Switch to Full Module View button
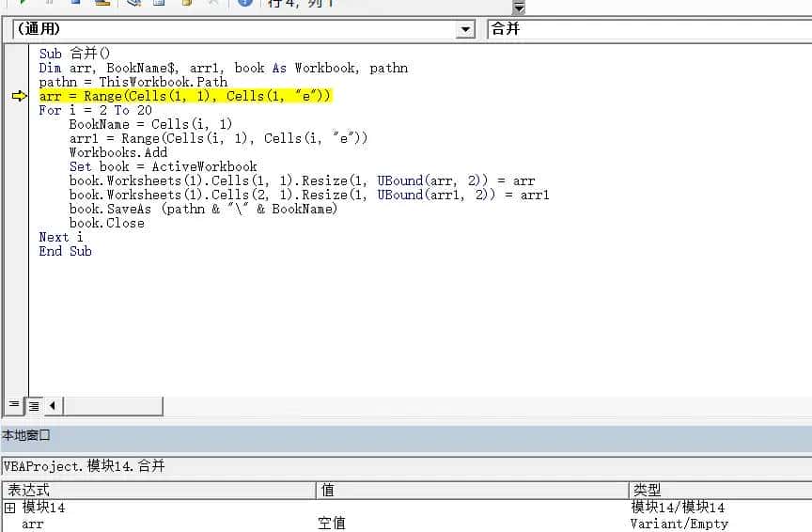 point(34,405)
